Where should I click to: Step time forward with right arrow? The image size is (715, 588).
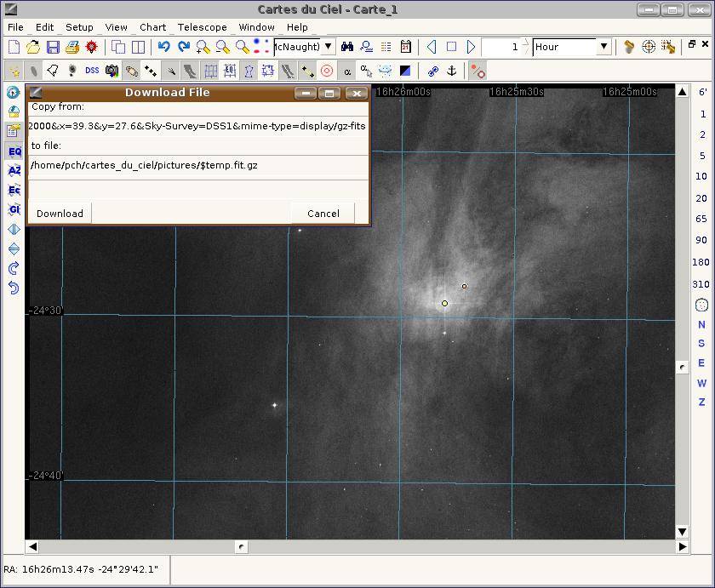(471, 47)
